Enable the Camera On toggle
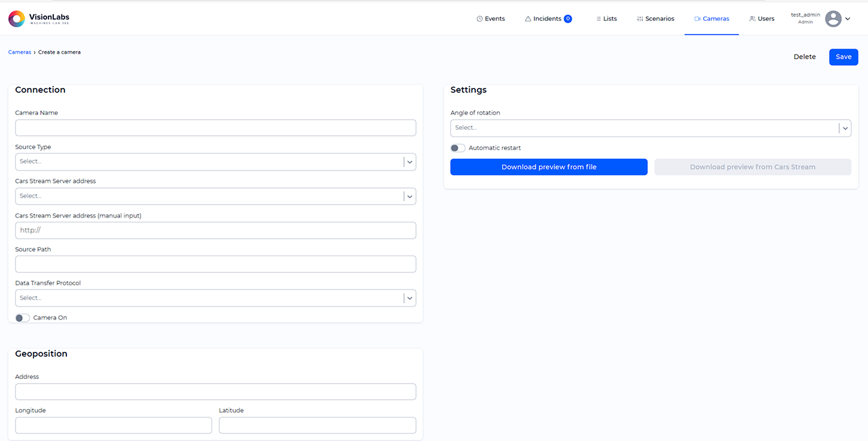This screenshot has width=868, height=441. 22,318
